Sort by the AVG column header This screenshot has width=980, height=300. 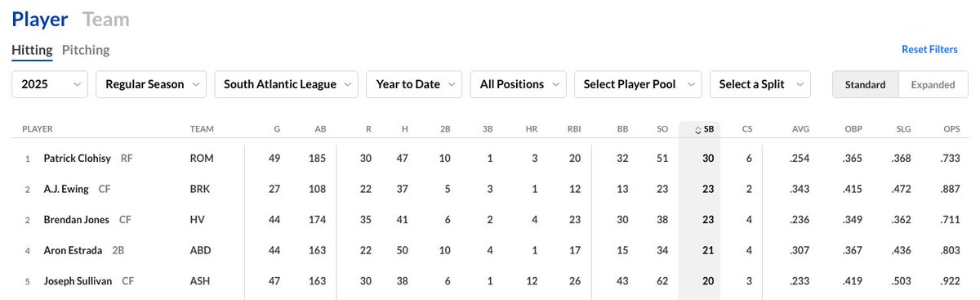800,129
